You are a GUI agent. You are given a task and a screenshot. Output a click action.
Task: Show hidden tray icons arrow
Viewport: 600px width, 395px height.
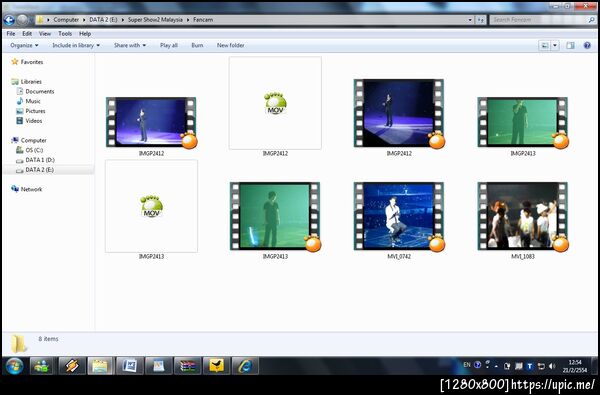[x=496, y=366]
